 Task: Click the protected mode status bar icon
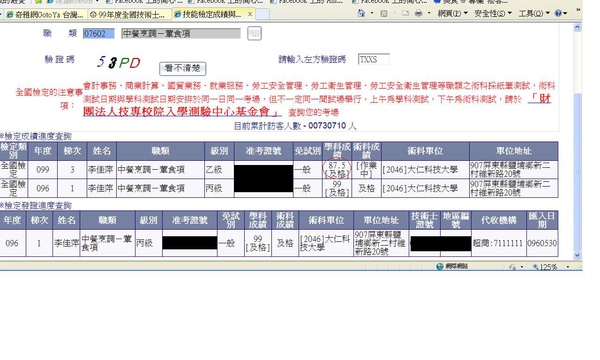pos(513,267)
